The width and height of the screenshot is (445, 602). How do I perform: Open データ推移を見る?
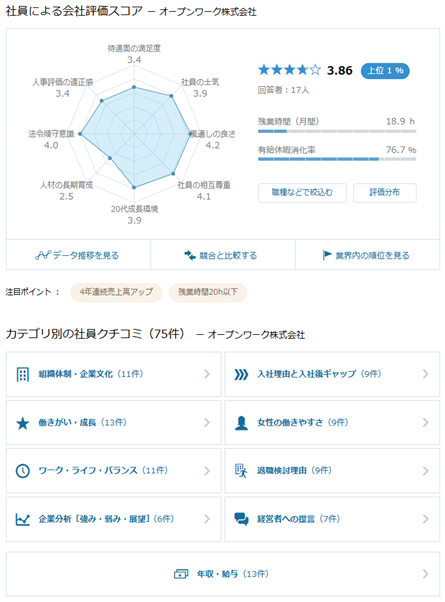coord(78,255)
